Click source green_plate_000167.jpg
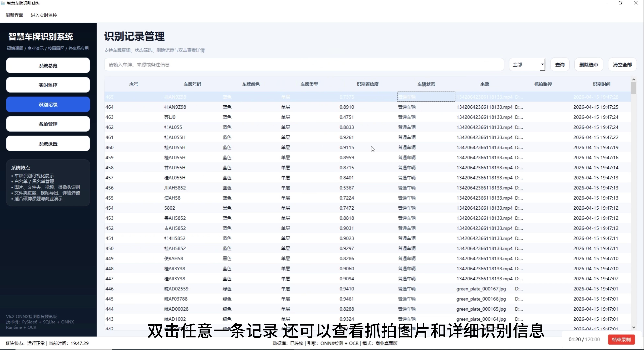 pyautogui.click(x=481, y=289)
